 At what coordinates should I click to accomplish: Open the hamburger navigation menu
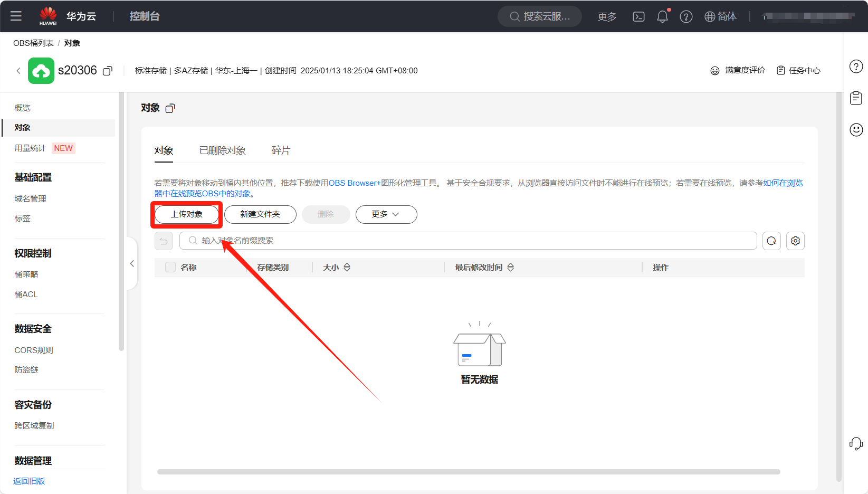point(16,16)
